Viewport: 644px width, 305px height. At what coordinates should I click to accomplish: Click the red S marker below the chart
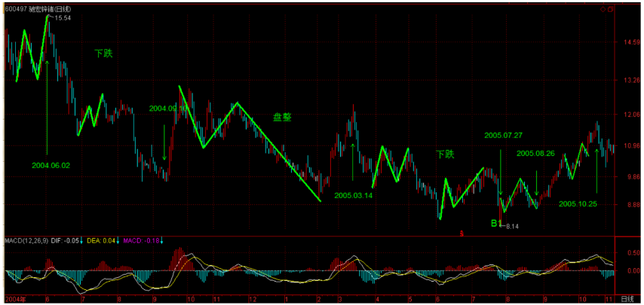click(x=462, y=234)
